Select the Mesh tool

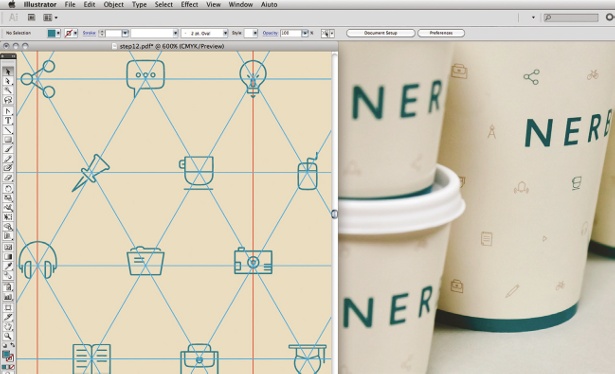[8, 247]
